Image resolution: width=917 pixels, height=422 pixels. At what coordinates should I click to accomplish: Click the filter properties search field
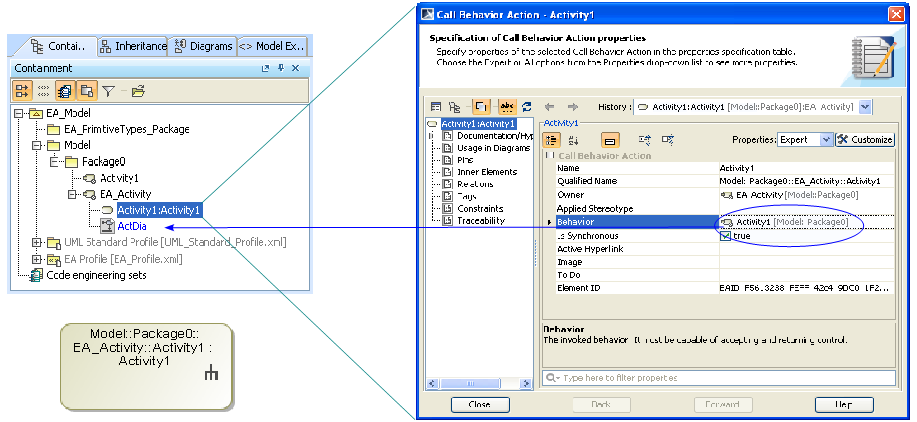coord(719,378)
